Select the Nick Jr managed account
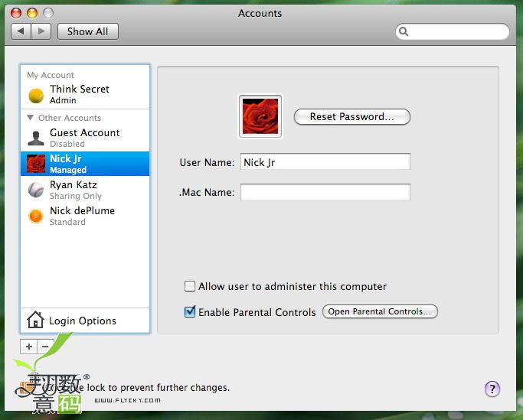The width and height of the screenshot is (523, 420). [x=85, y=164]
